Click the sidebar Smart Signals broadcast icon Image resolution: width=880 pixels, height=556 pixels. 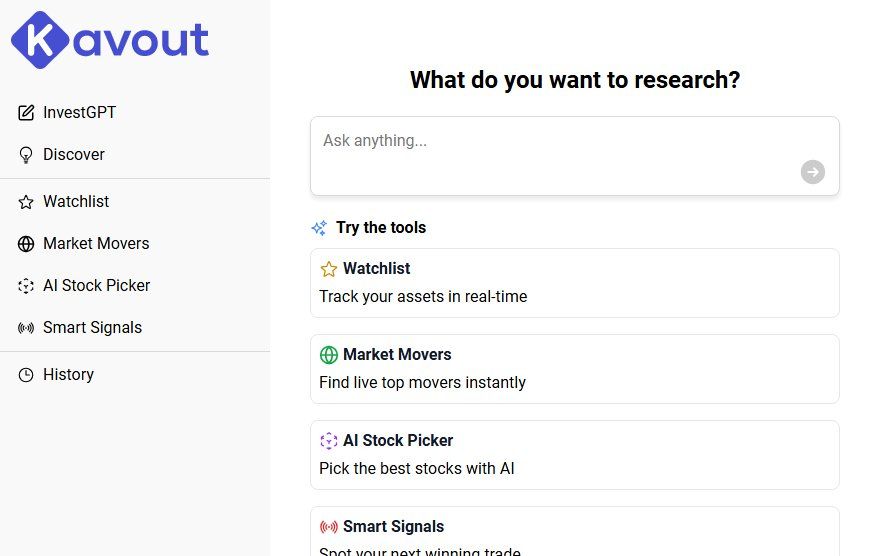pos(26,328)
